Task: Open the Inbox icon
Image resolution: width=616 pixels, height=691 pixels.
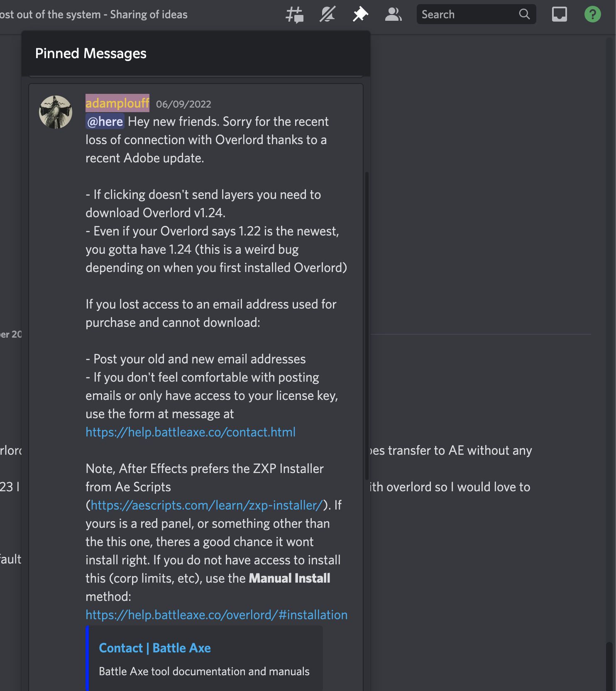Action: [559, 14]
